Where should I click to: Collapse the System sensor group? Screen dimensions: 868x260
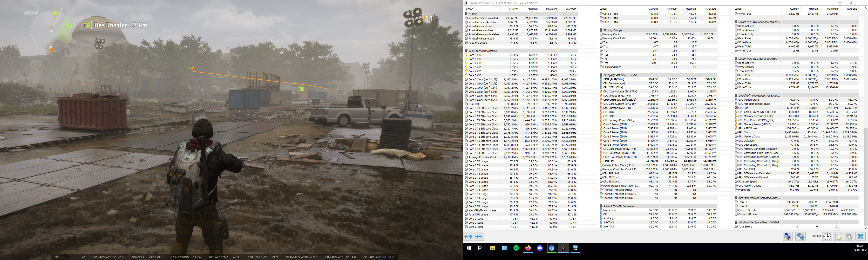(x=473, y=14)
